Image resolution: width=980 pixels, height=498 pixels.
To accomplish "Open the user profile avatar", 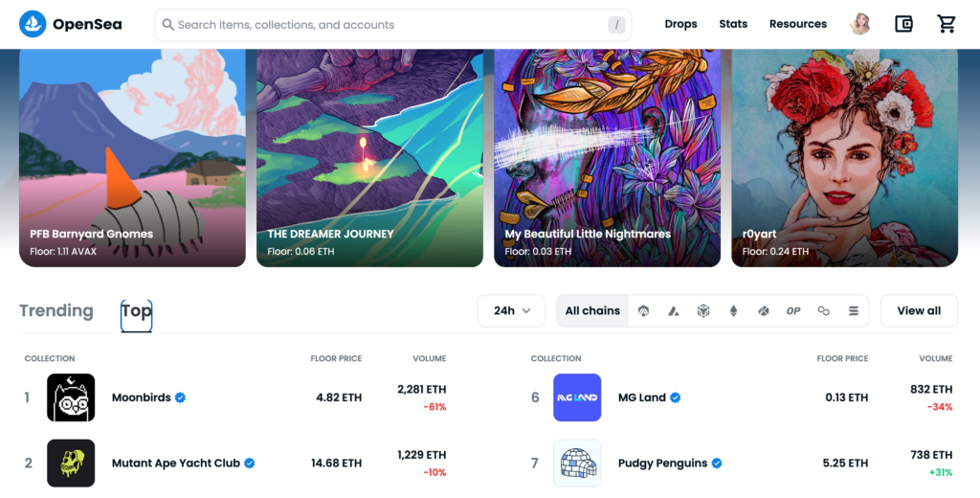I will 860,24.
